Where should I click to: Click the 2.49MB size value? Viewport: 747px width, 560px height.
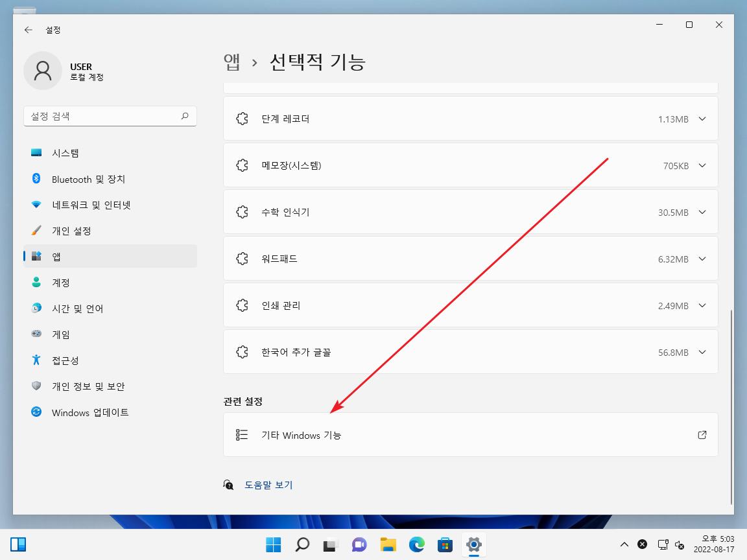(x=673, y=306)
